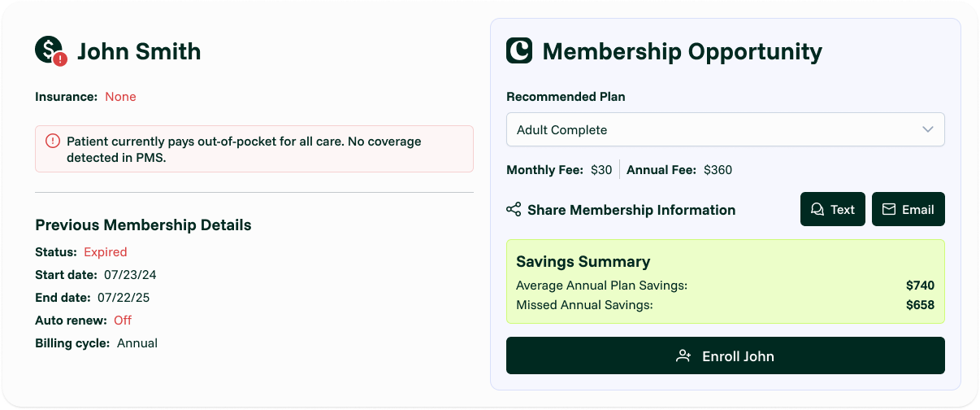Image resolution: width=980 pixels, height=410 pixels.
Task: Expand the Recommended Plan chevron arrow
Action: click(x=928, y=129)
